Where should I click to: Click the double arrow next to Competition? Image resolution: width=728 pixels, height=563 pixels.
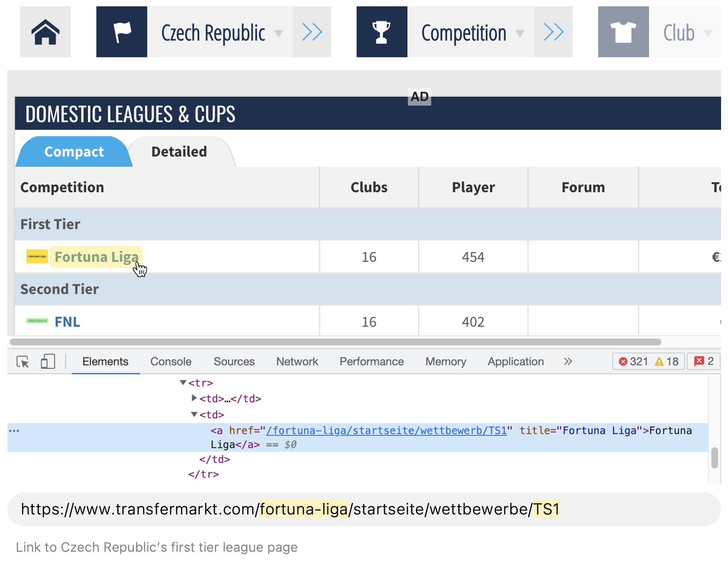pos(554,32)
